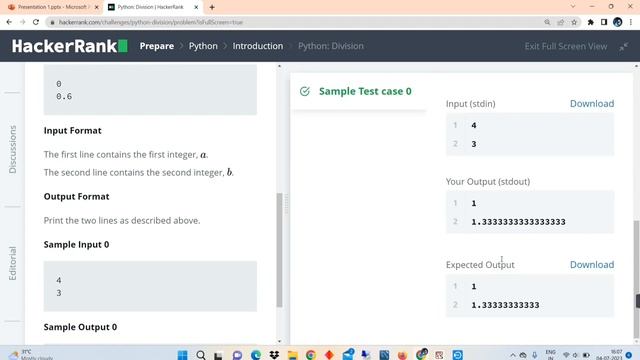Go to Python in breadcrumb
Image resolution: width=640 pixels, height=360 pixels.
tap(203, 46)
